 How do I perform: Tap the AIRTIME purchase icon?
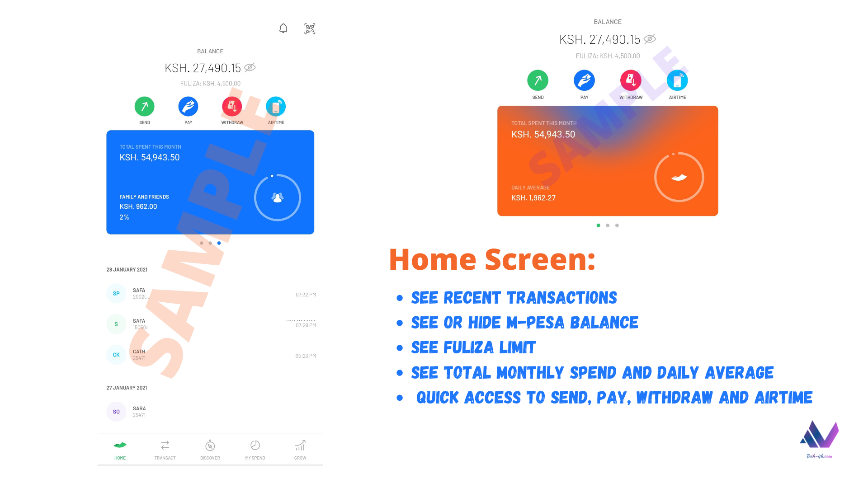(x=276, y=107)
